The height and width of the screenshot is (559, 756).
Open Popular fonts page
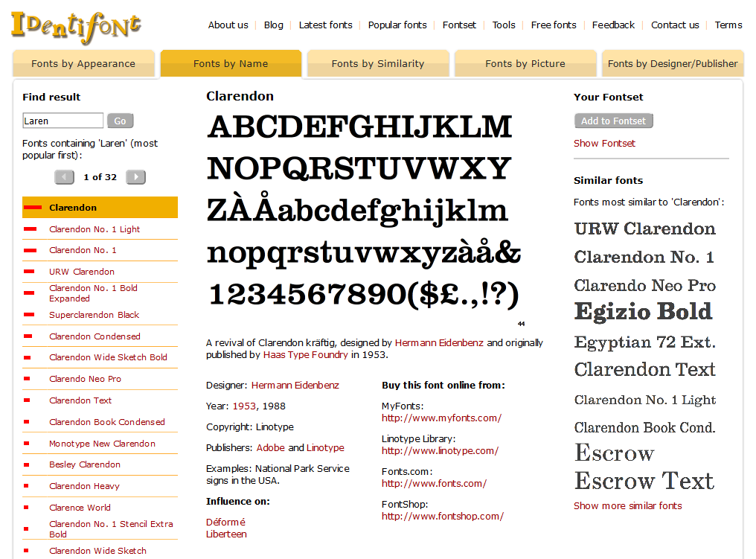pyautogui.click(x=397, y=25)
